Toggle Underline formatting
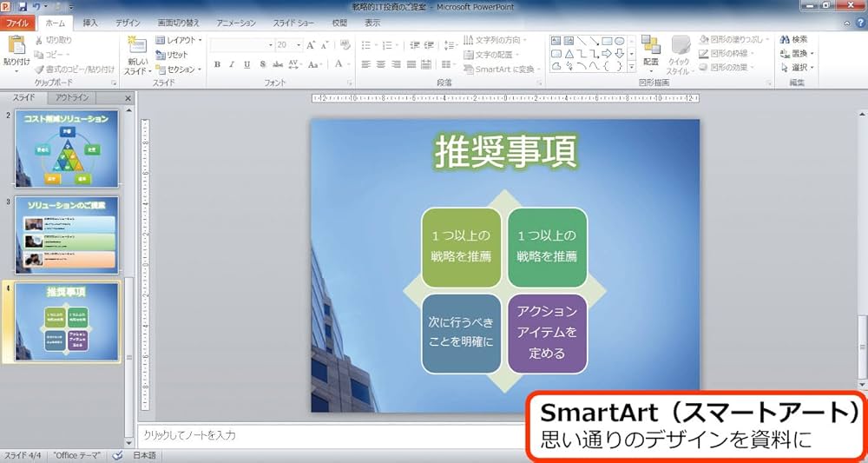Image resolution: width=868 pixels, height=463 pixels. click(x=247, y=64)
